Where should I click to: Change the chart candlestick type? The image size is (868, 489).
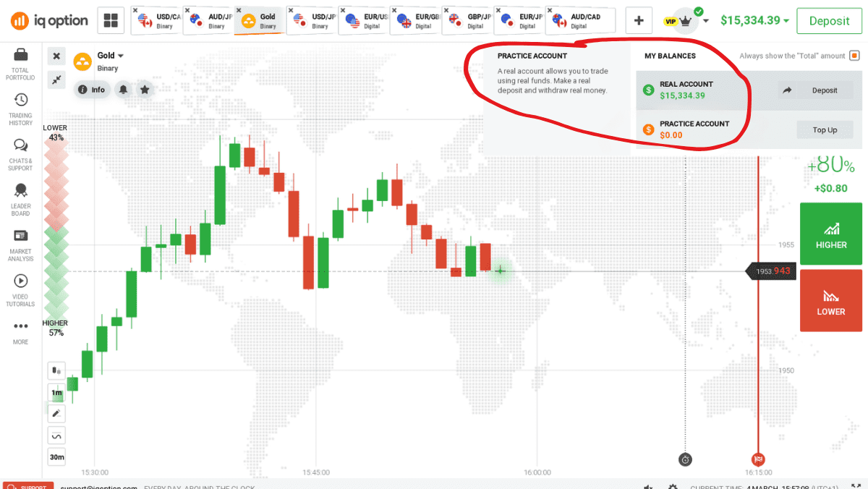pos(56,370)
